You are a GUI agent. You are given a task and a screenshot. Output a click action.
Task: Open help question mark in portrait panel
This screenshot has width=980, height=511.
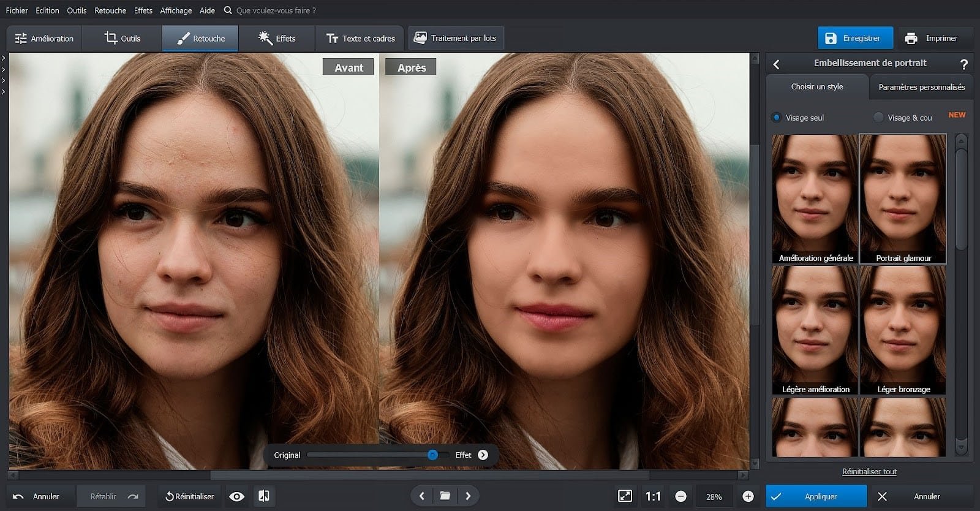[963, 64]
